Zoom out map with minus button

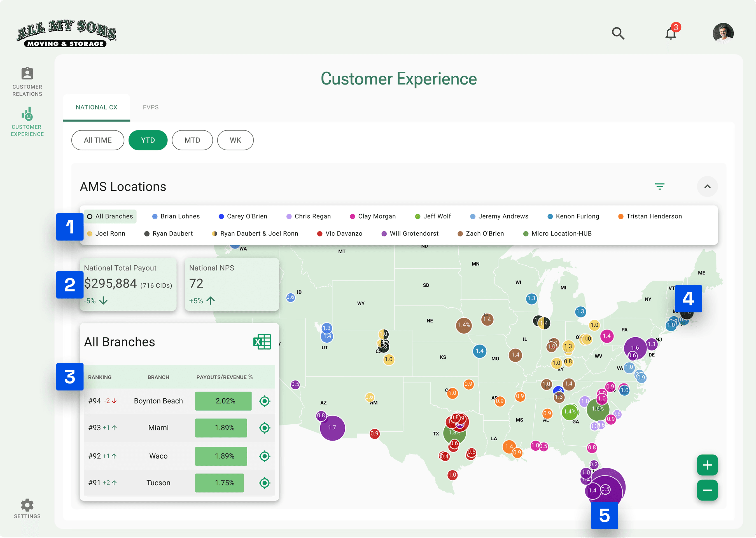tap(707, 490)
